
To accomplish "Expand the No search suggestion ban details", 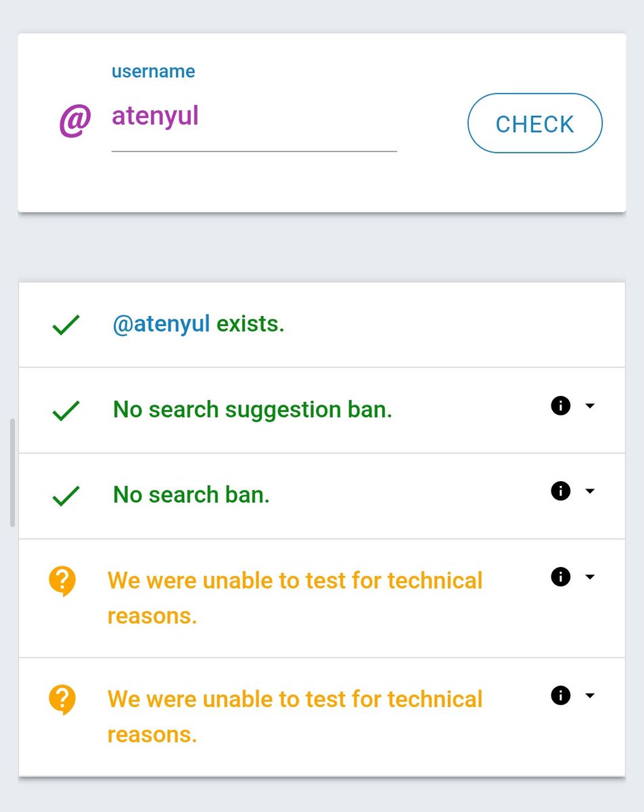I will coord(590,406).
